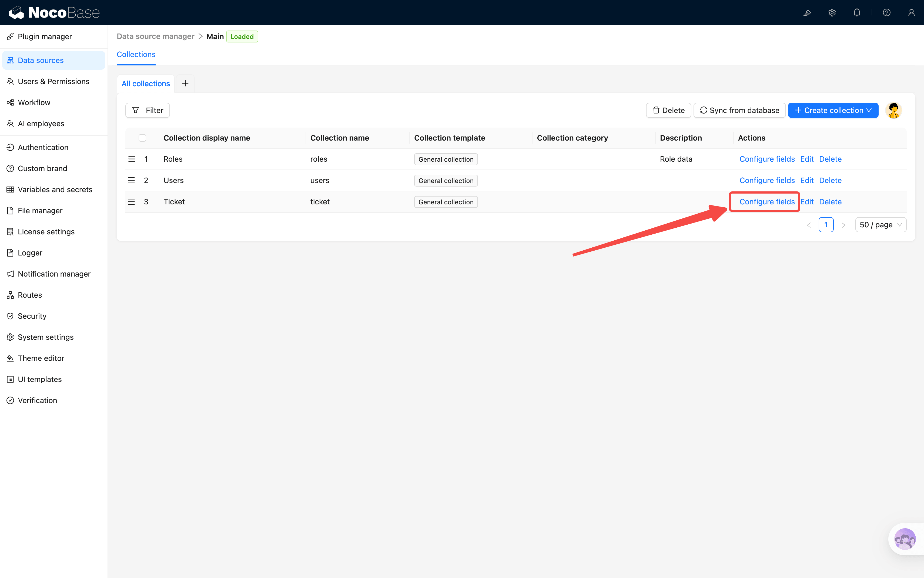The width and height of the screenshot is (924, 578).
Task: Click Data source manager breadcrumb link
Action: pyautogui.click(x=155, y=36)
